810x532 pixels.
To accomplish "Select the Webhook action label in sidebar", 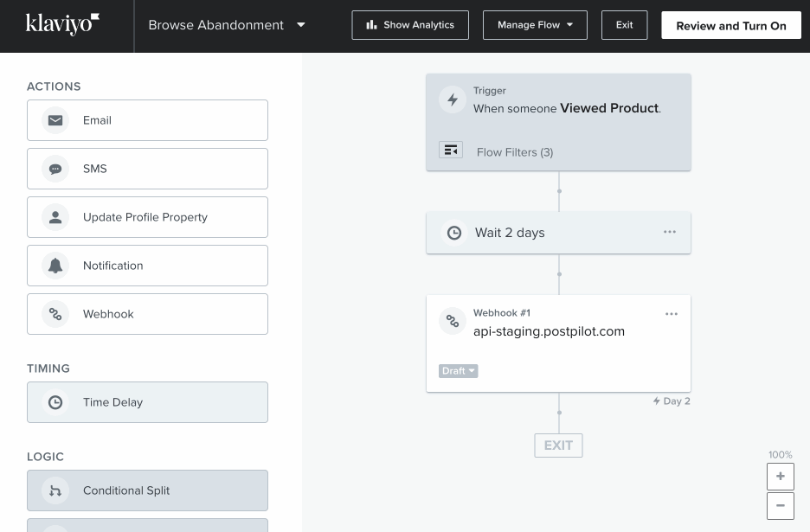I will coord(108,314).
